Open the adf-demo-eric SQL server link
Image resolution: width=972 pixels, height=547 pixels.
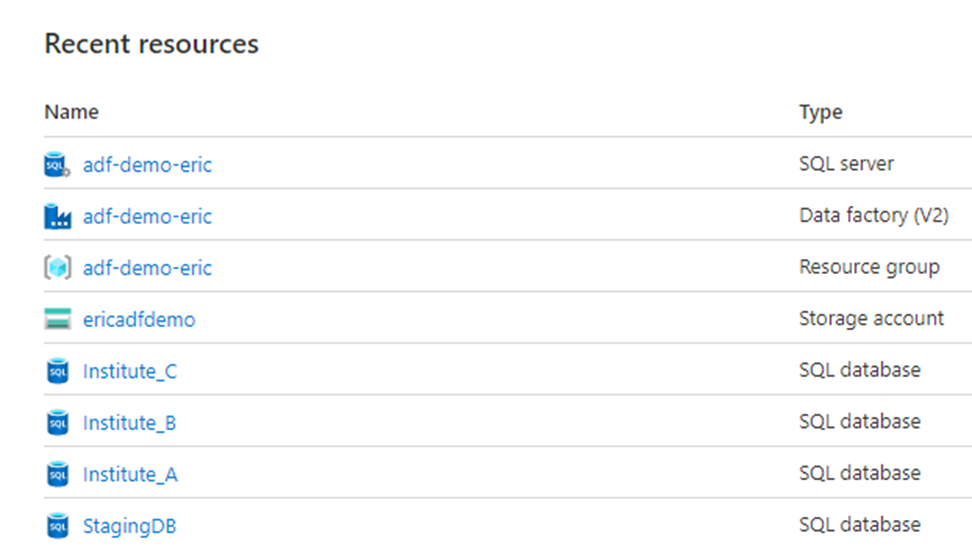coord(148,165)
